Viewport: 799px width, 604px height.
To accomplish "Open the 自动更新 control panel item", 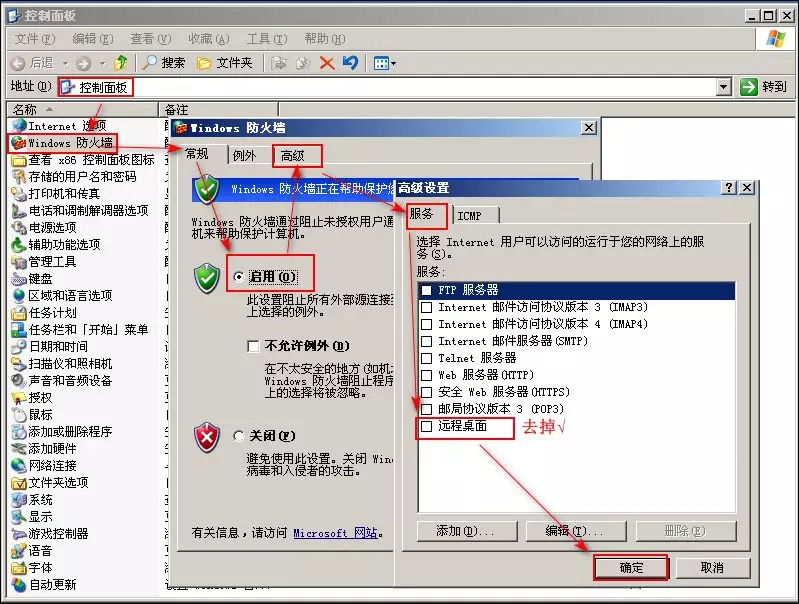I will click(x=52, y=584).
